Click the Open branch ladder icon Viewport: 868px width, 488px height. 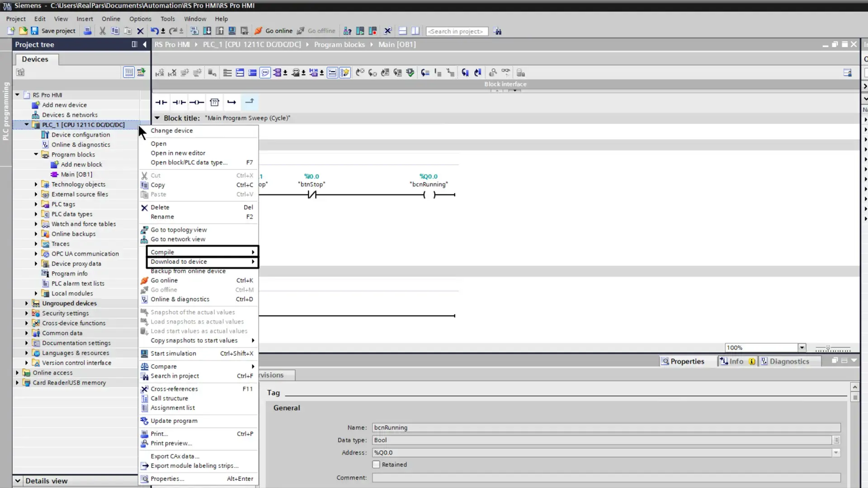tap(232, 102)
